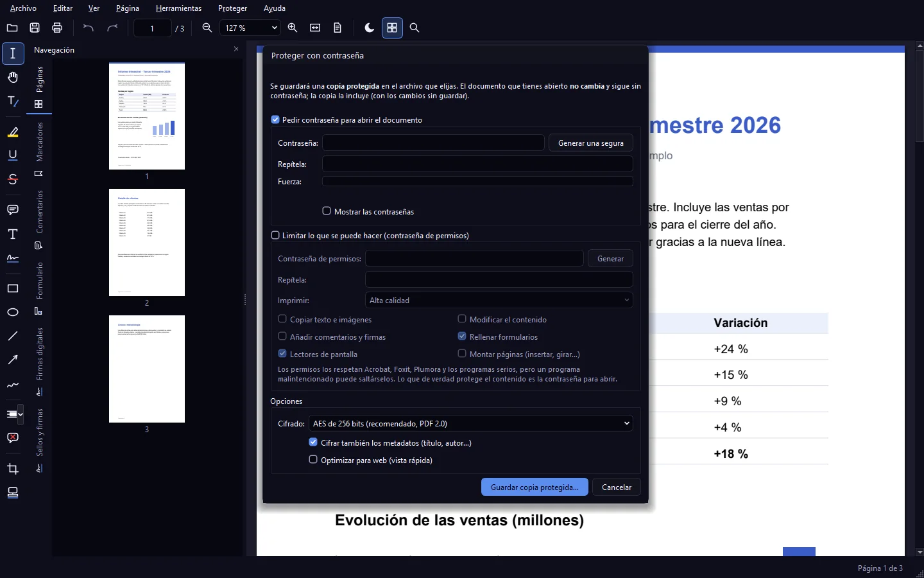Open file with folder icon in toolbar
This screenshot has width=924, height=578.
pos(12,28)
